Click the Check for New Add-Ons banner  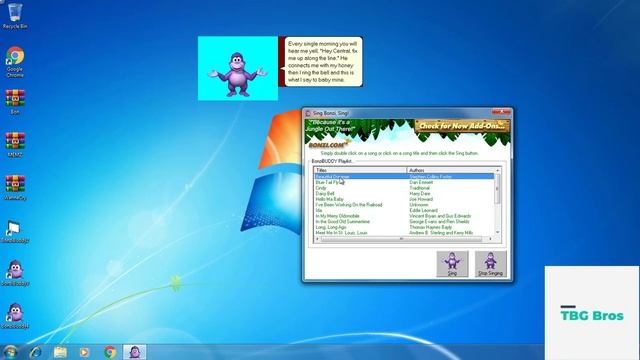pyautogui.click(x=462, y=126)
